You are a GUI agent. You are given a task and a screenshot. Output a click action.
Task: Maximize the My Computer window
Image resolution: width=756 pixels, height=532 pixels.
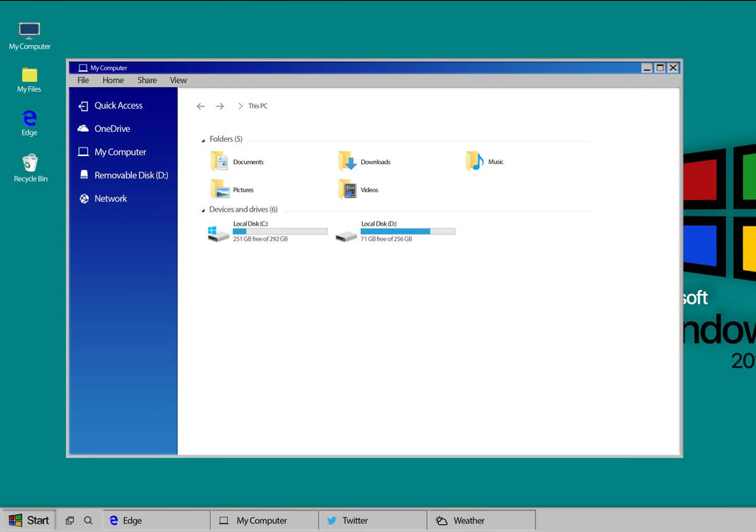click(660, 68)
